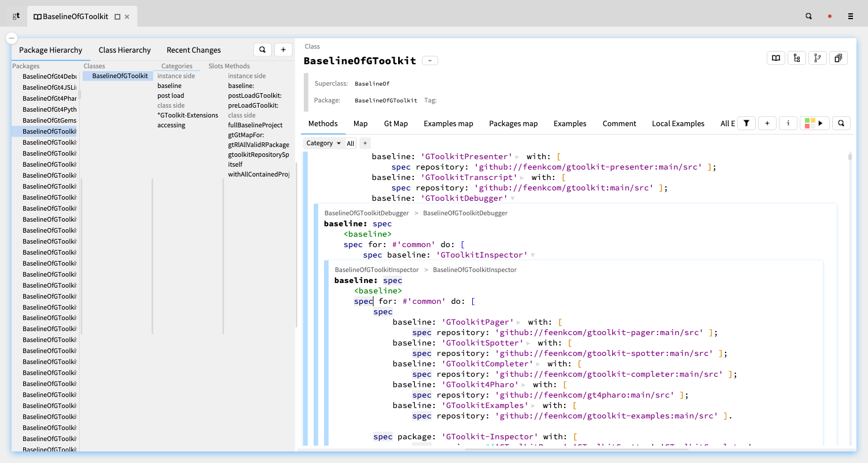Image resolution: width=868 pixels, height=463 pixels.
Task: Click the search button in navigation panel
Action: (x=263, y=50)
